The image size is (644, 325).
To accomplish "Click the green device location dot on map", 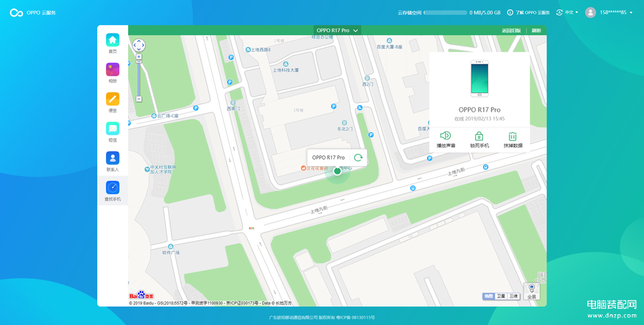I will (x=337, y=171).
